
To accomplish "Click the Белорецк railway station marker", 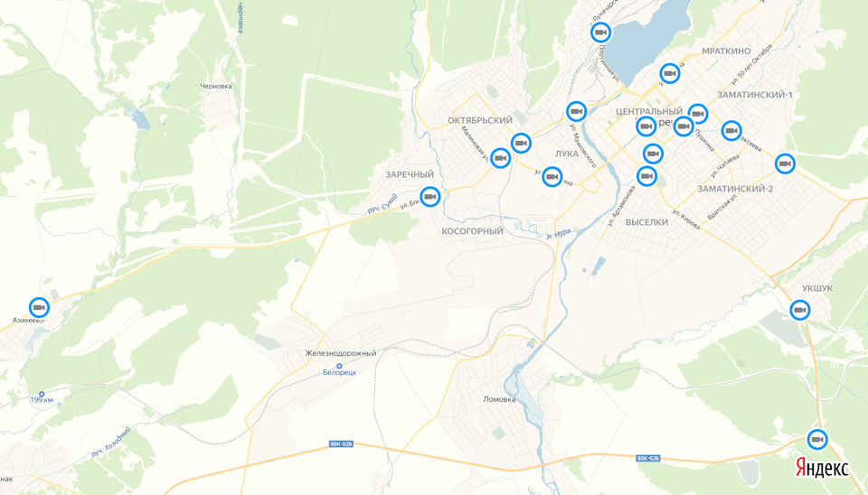I will pyautogui.click(x=339, y=366).
